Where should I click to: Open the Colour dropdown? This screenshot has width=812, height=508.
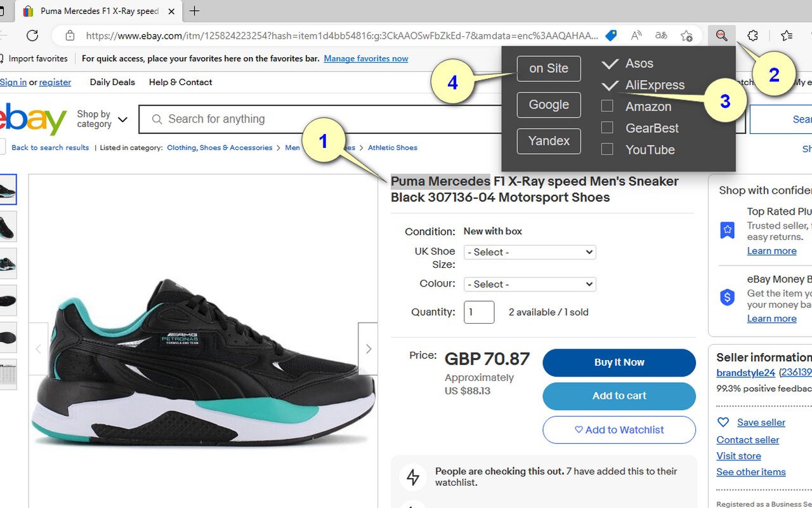point(530,284)
